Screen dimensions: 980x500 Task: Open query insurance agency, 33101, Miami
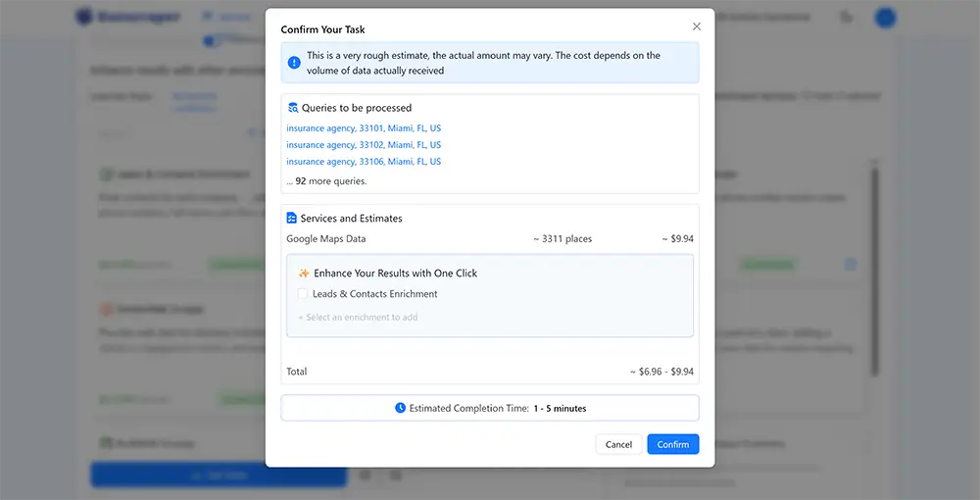point(364,128)
